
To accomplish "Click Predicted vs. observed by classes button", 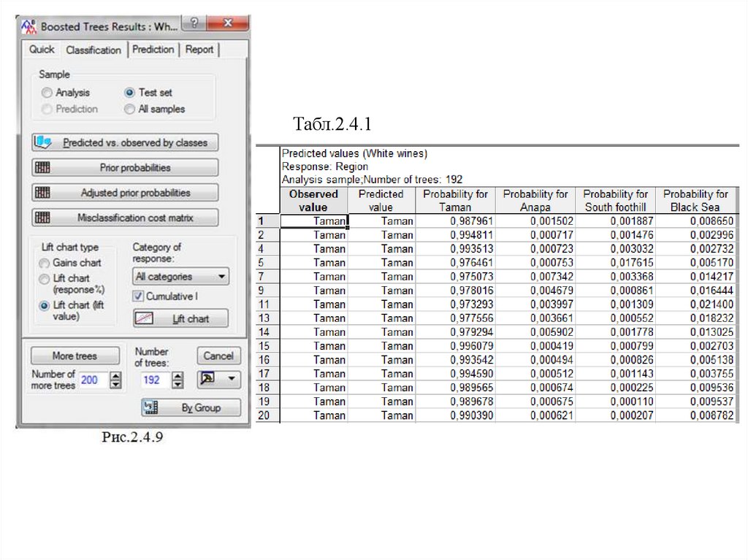I will point(125,142).
